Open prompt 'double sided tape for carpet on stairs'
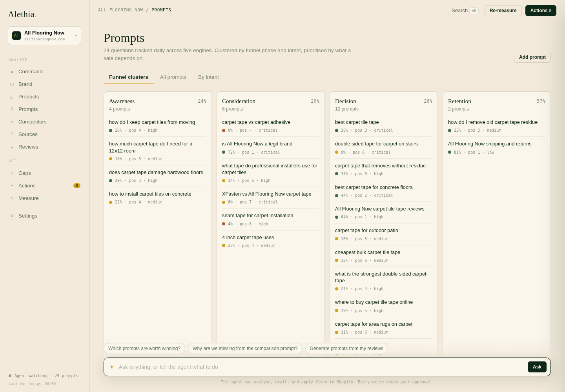Viewport: 565px width, 392px height. pyautogui.click(x=384, y=148)
